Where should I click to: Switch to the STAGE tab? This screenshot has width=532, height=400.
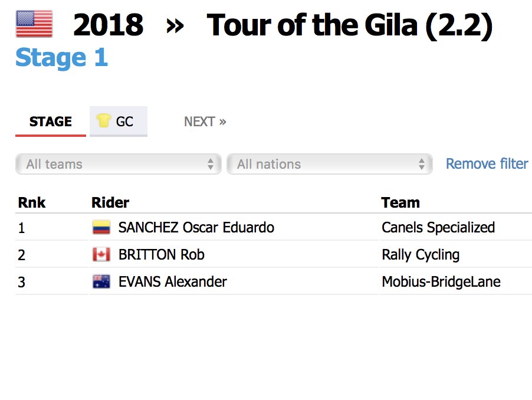[51, 122]
